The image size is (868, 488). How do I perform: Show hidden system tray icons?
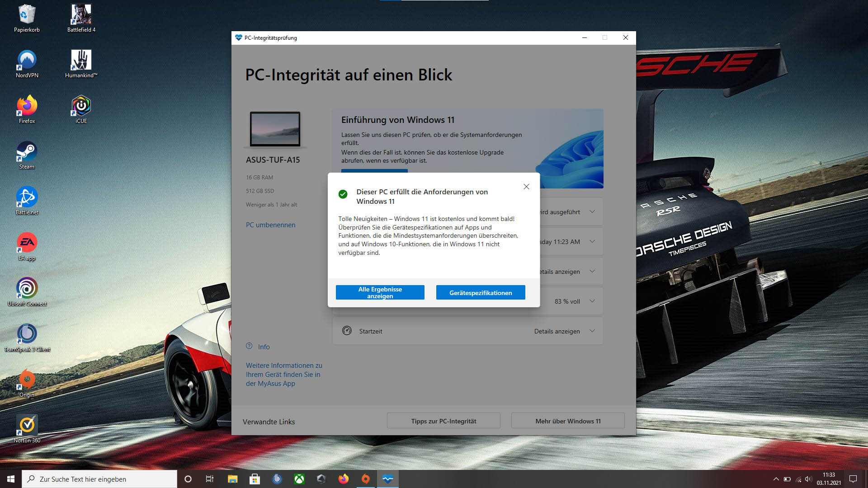pyautogui.click(x=776, y=479)
